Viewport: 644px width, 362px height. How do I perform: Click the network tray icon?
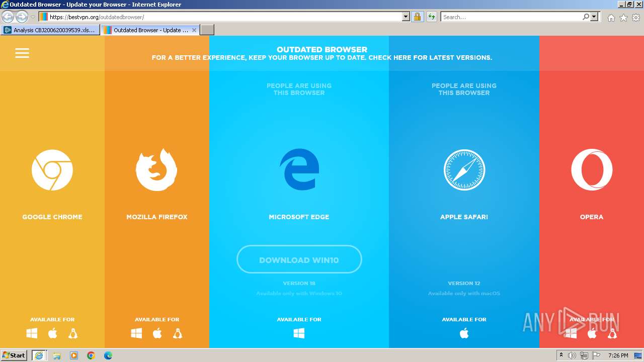584,355
